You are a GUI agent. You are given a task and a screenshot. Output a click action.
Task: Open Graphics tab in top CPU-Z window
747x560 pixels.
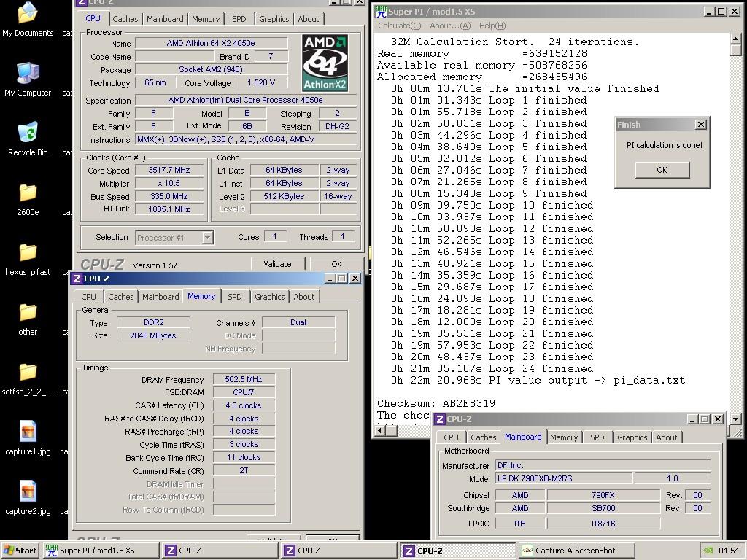(x=274, y=19)
